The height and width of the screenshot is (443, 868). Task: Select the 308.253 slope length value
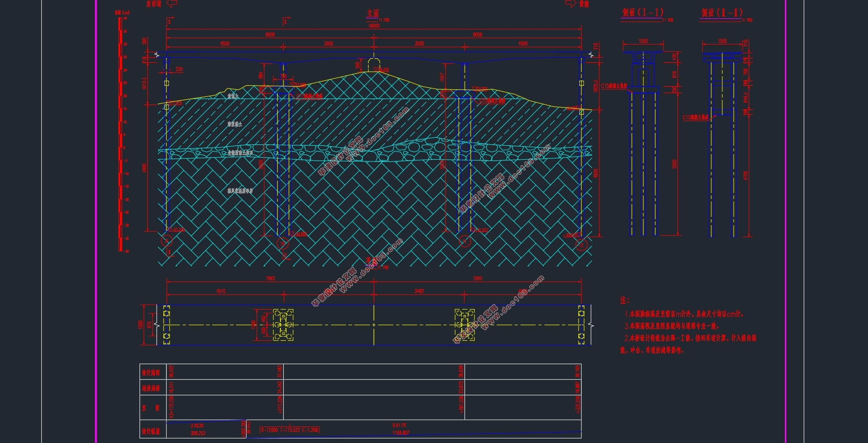[x=198, y=433]
